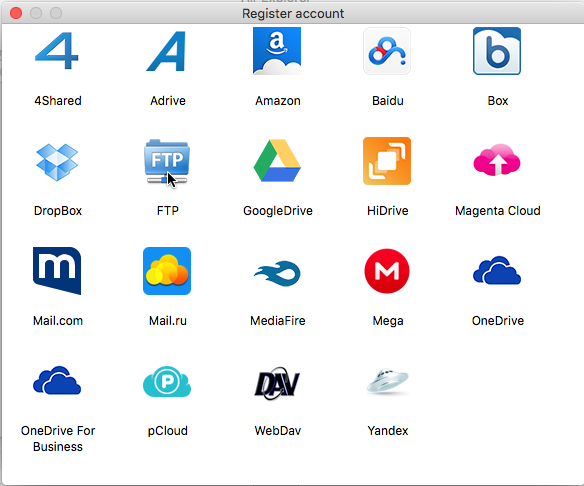Open the Amazon cloud drive icon
The image size is (584, 486).
tap(277, 51)
